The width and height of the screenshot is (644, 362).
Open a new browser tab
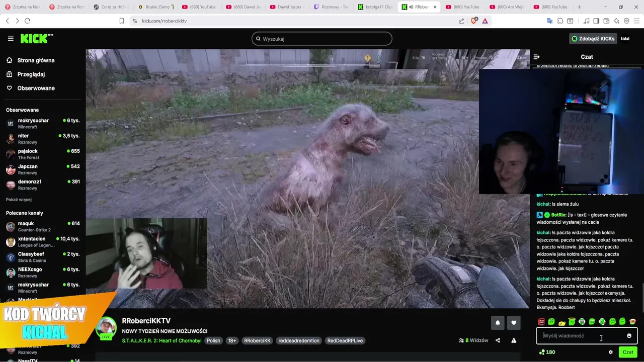point(579,7)
